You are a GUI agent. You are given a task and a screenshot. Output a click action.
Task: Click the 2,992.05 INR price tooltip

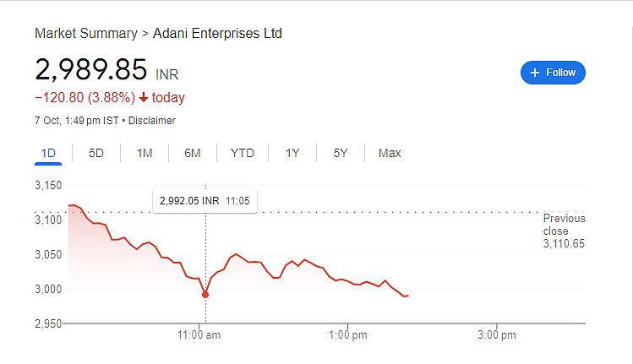205,201
